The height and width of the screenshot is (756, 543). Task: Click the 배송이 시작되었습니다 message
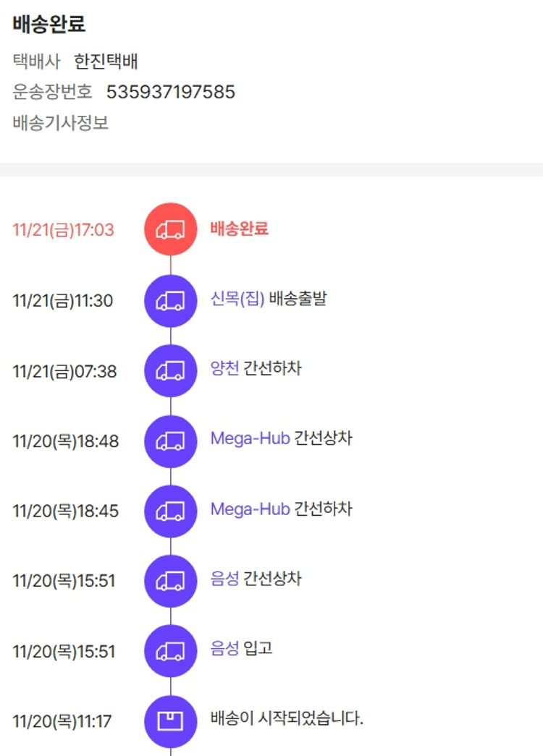(287, 718)
